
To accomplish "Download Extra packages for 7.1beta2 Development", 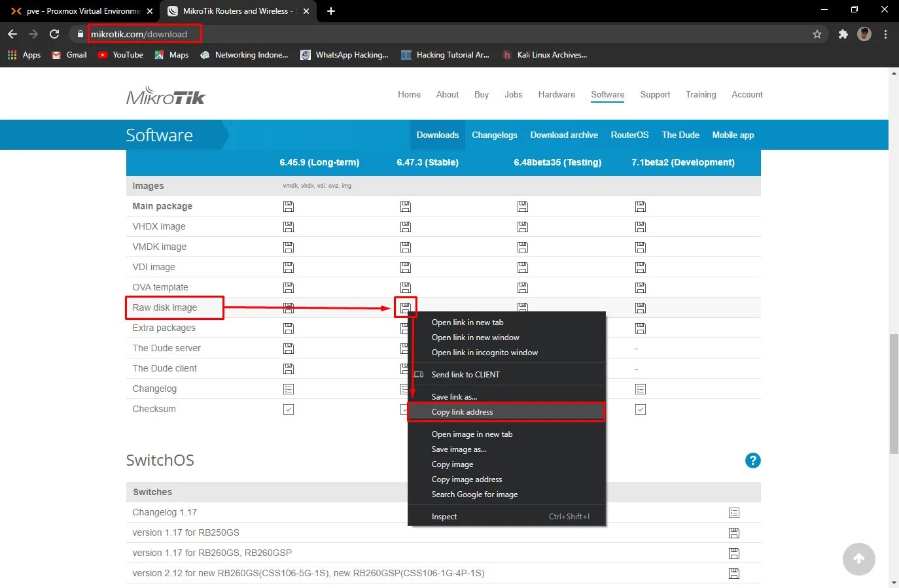I will point(641,328).
